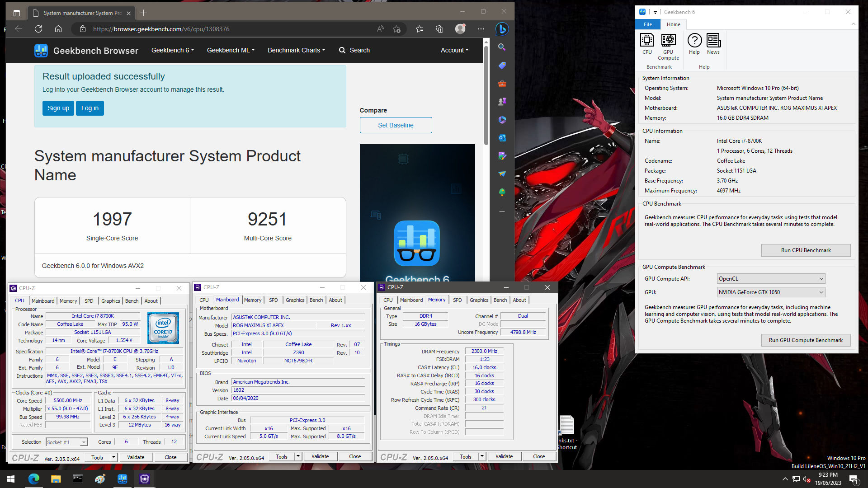Click the CPU benchmark icon in Geekbench 6
Screen dimensions: 868x488
647,44
